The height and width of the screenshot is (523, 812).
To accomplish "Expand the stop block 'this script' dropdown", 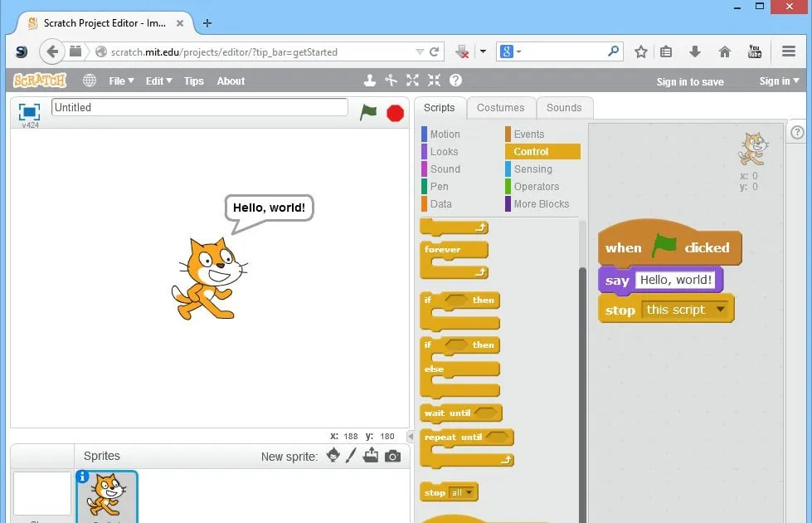I will (720, 310).
